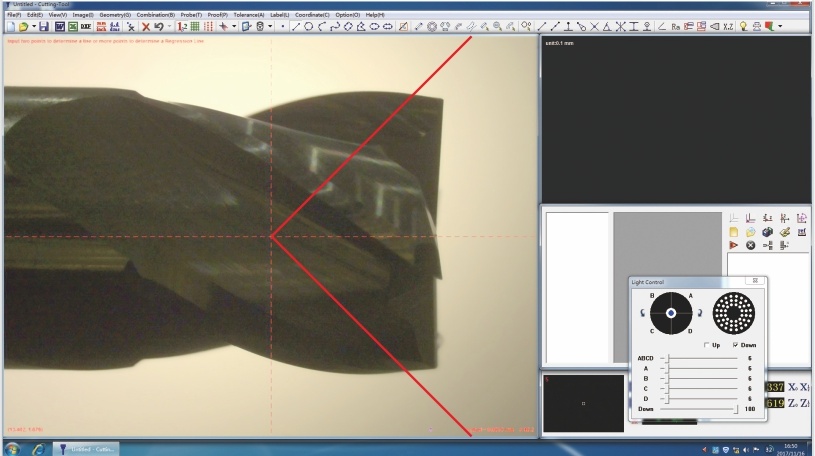The height and width of the screenshot is (456, 815).
Task: Open the Tolerance menu
Action: tap(249, 15)
